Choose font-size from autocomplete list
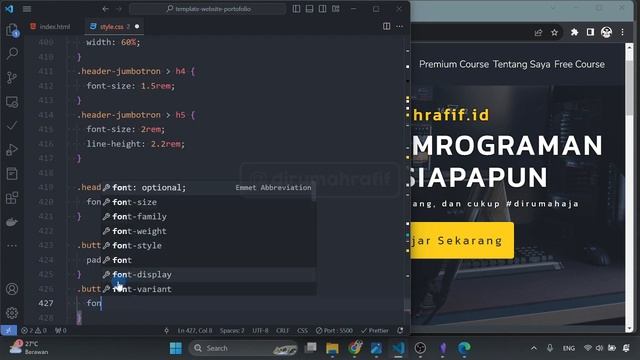The image size is (640, 360). click(x=208, y=202)
